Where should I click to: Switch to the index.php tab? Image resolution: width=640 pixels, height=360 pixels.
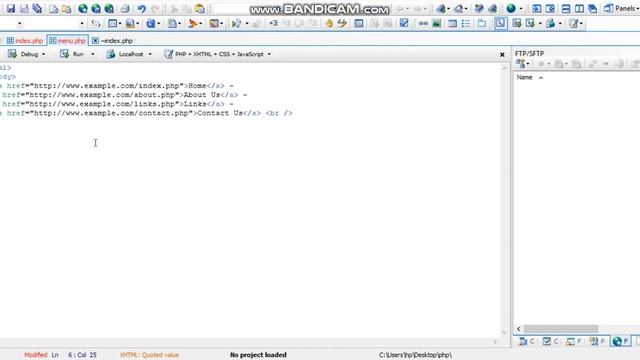tap(25, 41)
